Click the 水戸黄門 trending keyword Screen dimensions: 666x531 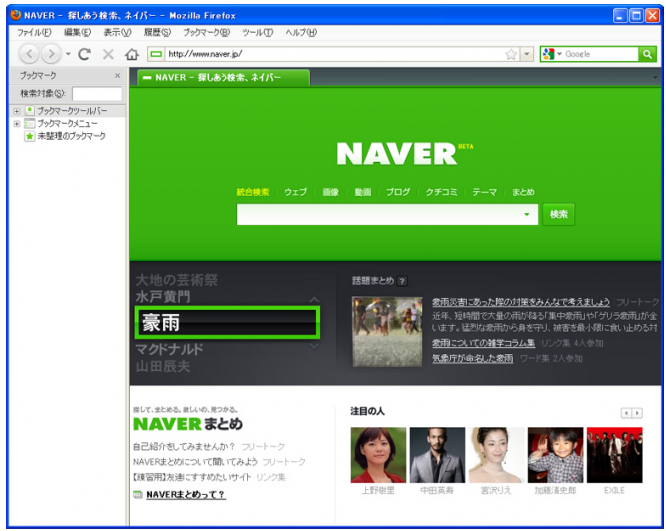[163, 297]
